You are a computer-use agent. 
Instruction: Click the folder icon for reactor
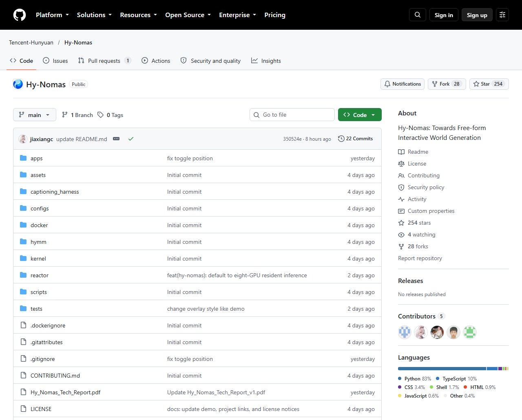[23, 275]
